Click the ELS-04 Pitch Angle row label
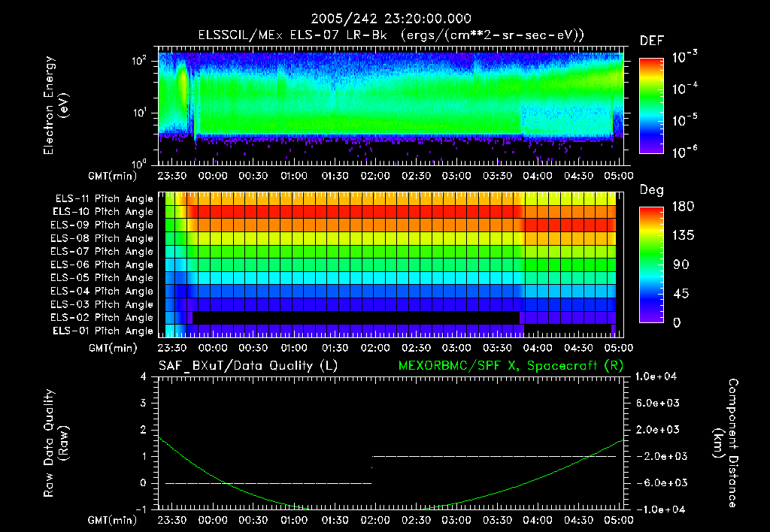The image size is (770, 532). [102, 291]
